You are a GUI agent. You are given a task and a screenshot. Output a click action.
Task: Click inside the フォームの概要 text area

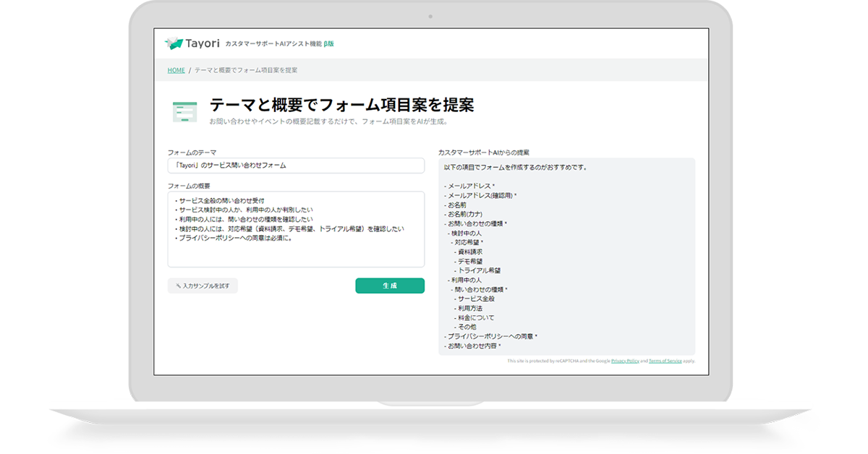click(x=296, y=229)
